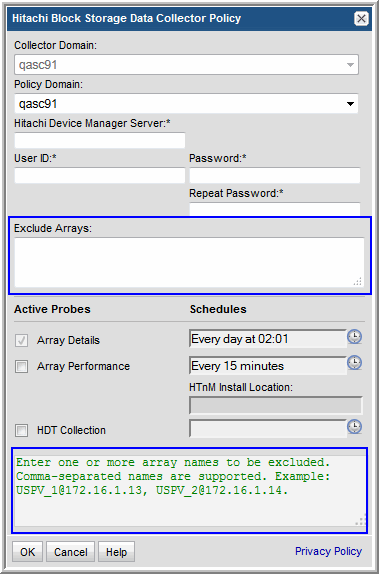This screenshot has height=574, width=379.
Task: Expand the Policy Domain dropdown arrow
Action: pyautogui.click(x=350, y=104)
